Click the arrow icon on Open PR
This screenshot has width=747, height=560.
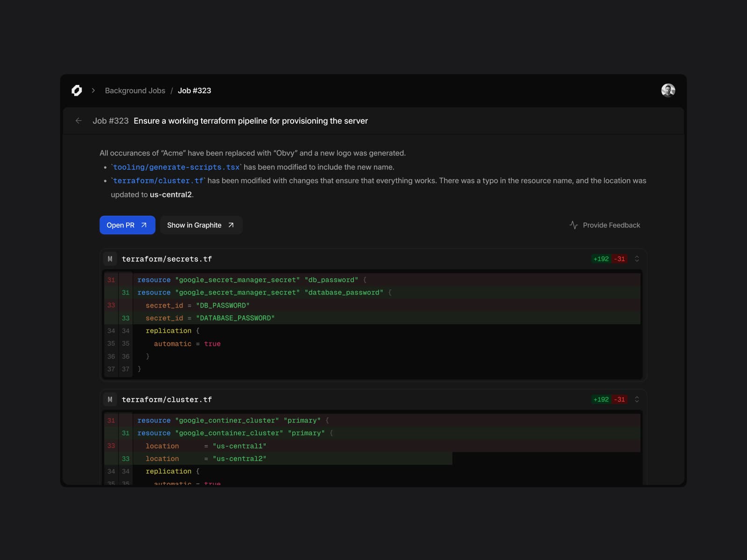(x=144, y=225)
